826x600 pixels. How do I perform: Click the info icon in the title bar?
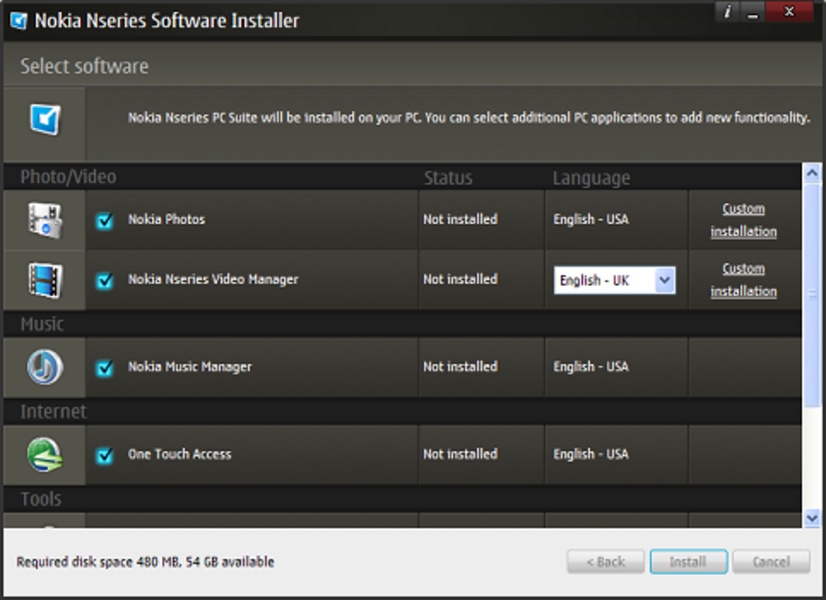(x=727, y=12)
